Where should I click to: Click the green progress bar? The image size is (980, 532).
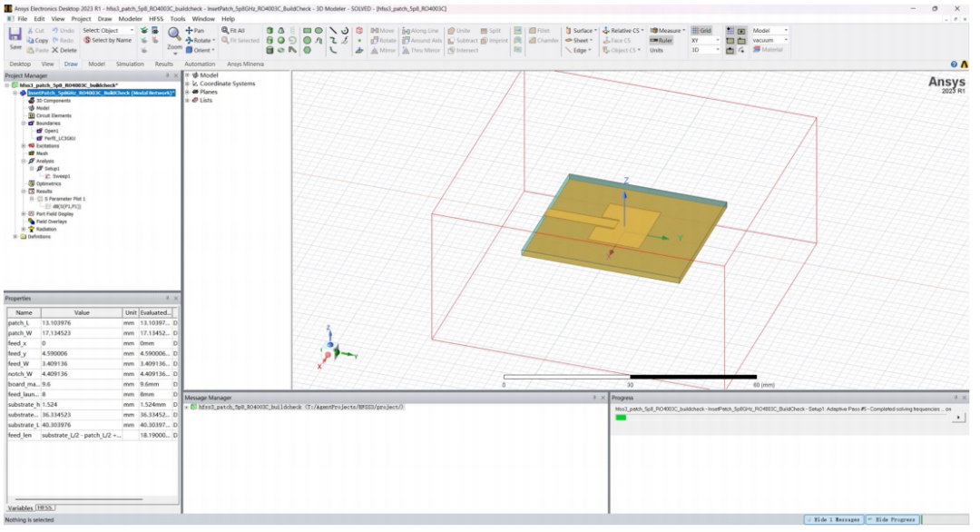(622, 418)
